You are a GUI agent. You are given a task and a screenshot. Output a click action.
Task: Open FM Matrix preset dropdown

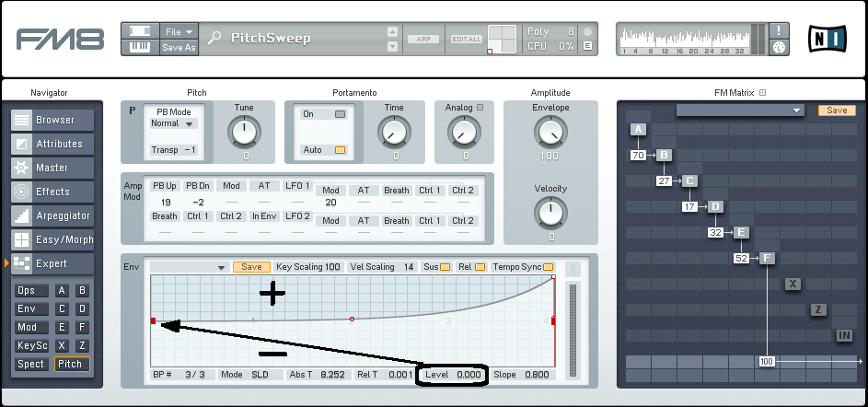click(740, 110)
